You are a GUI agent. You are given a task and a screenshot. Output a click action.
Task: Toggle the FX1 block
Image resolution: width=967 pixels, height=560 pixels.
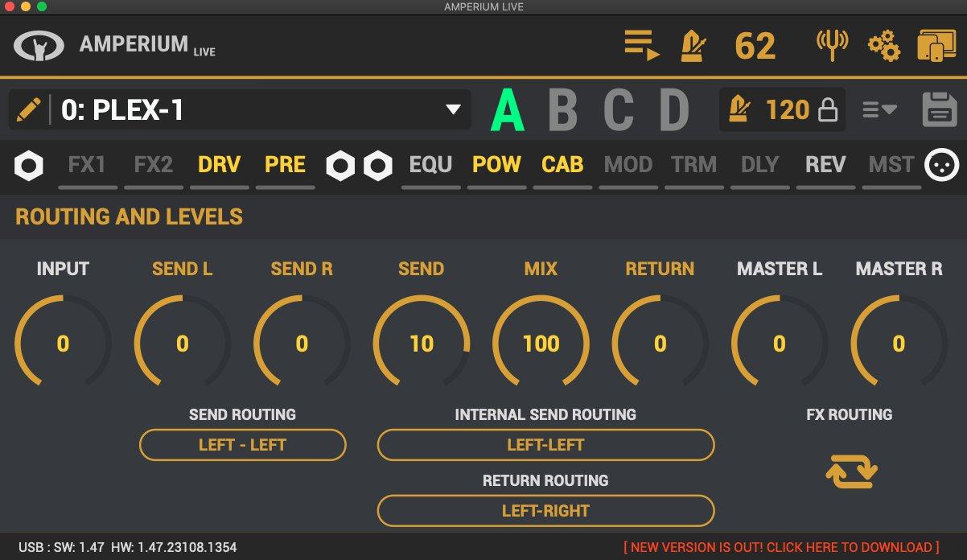click(x=87, y=165)
